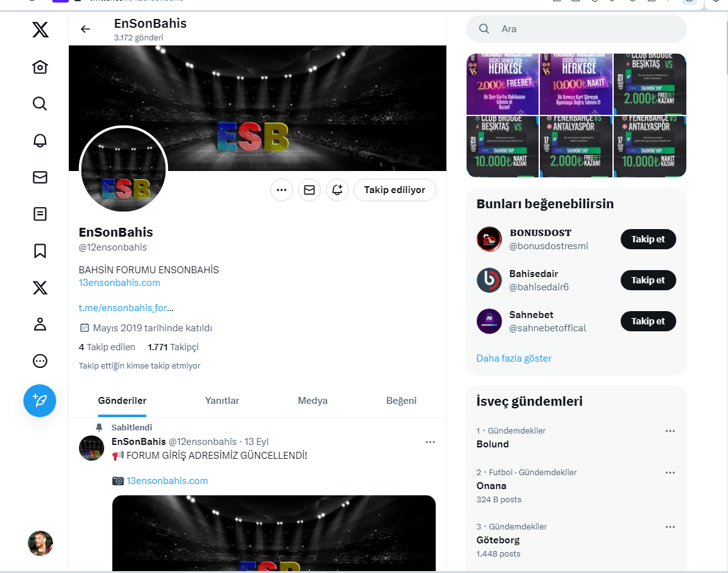
Task: Open More circle-dots icon in sidebar
Action: (x=40, y=361)
